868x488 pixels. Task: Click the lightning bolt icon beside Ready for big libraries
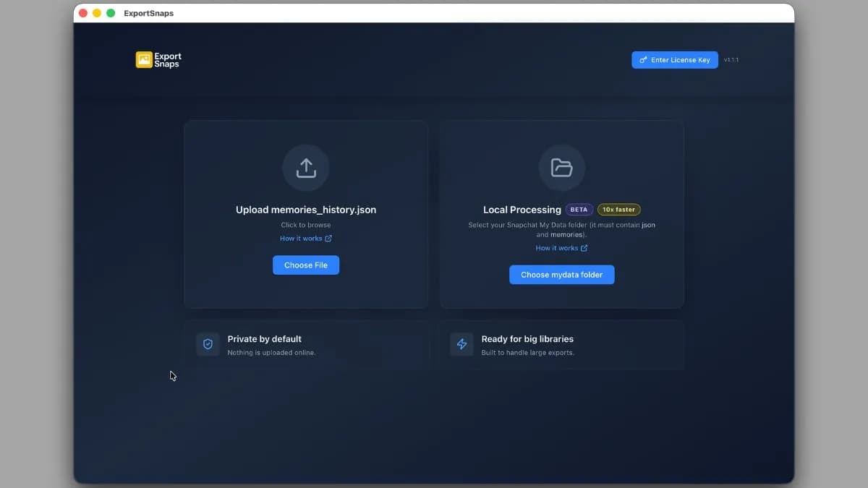pyautogui.click(x=461, y=344)
